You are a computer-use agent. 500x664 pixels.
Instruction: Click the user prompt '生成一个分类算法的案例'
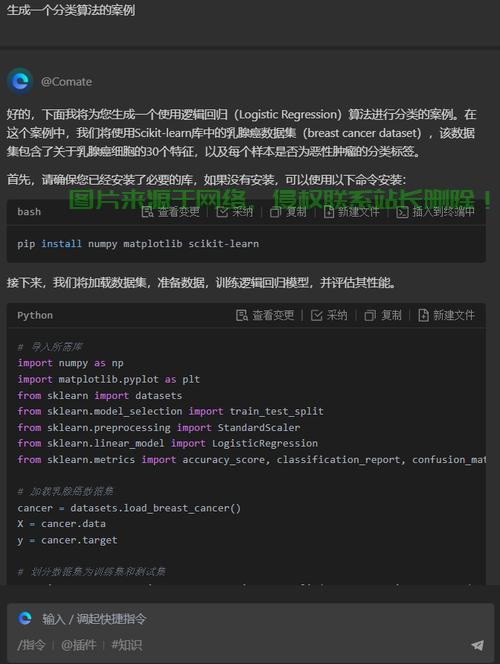click(x=71, y=10)
